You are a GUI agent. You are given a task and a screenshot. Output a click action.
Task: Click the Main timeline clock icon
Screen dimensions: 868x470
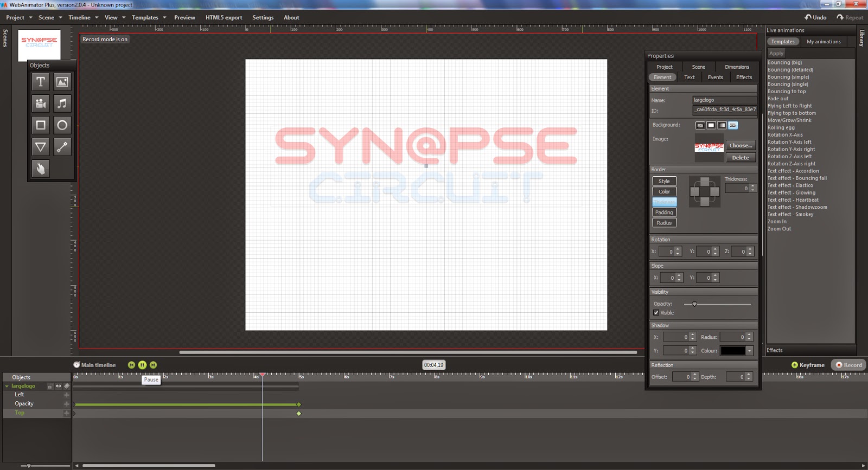click(76, 365)
